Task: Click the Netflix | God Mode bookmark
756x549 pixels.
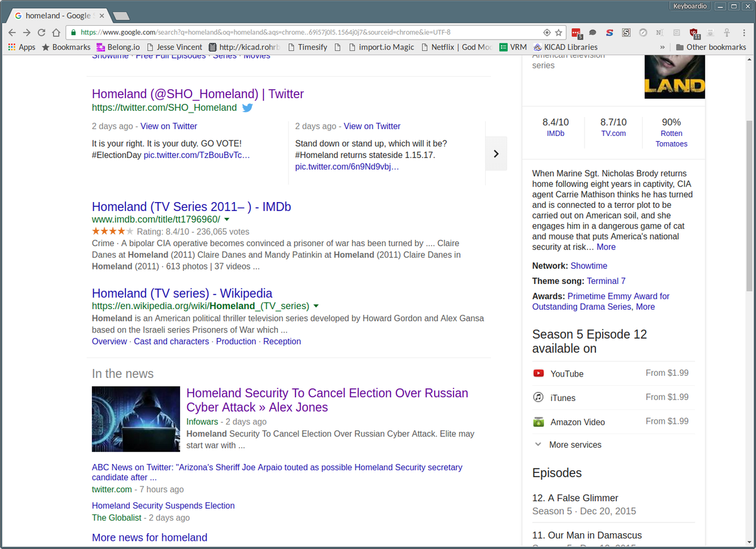Action: 455,47
